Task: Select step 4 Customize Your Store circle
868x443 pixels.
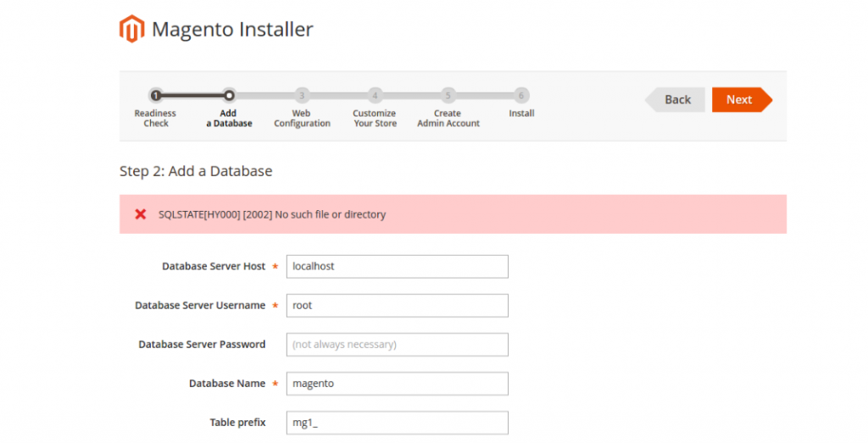Action: (375, 96)
